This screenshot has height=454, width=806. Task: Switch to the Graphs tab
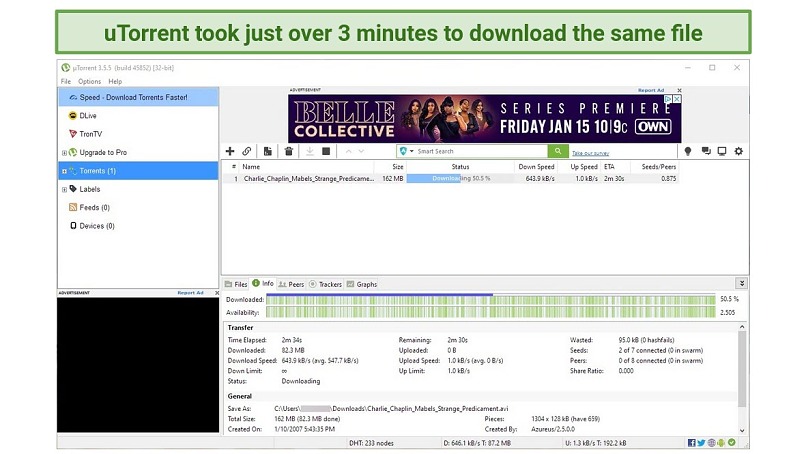point(362,284)
